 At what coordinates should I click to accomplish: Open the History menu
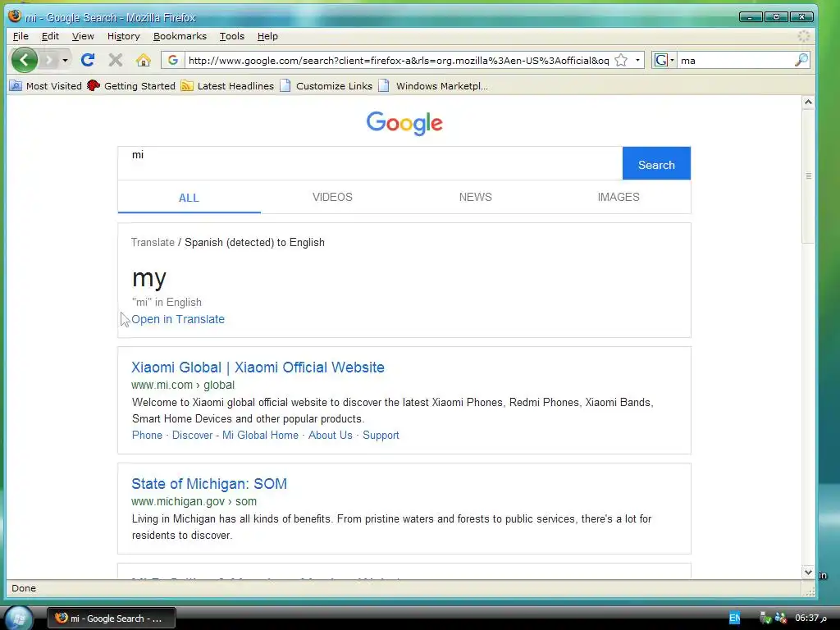123,36
